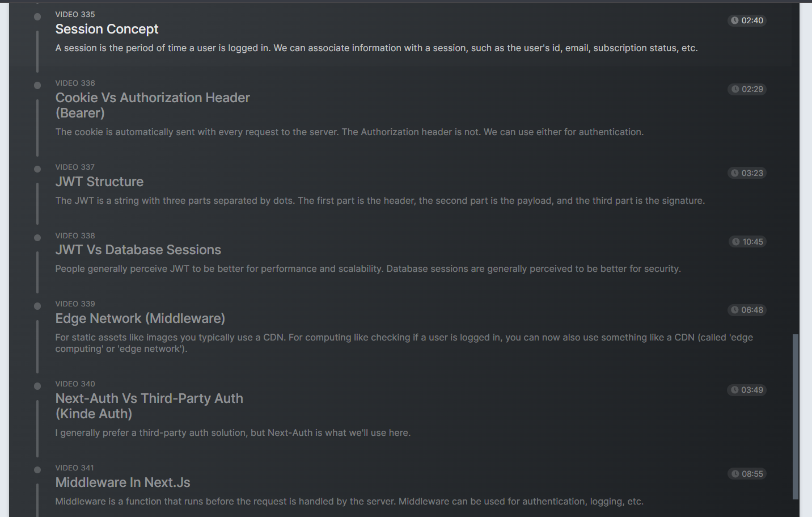The height and width of the screenshot is (517, 812).
Task: Click the clock icon beside 02:29 duration
Action: pyautogui.click(x=735, y=89)
